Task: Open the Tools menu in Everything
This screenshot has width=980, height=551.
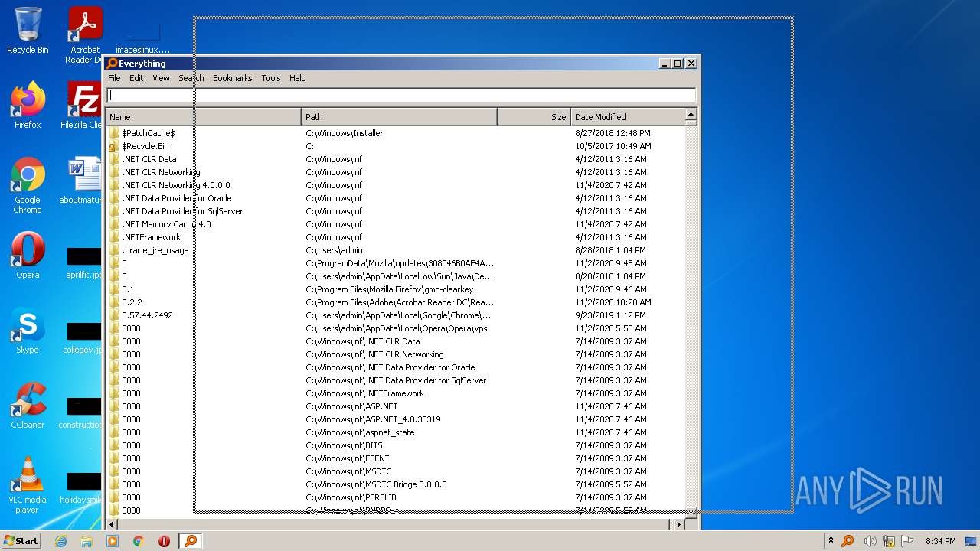Action: click(x=271, y=78)
